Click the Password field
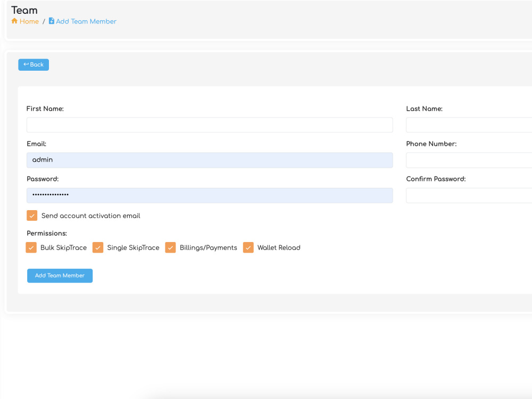The width and height of the screenshot is (532, 399). [210, 195]
